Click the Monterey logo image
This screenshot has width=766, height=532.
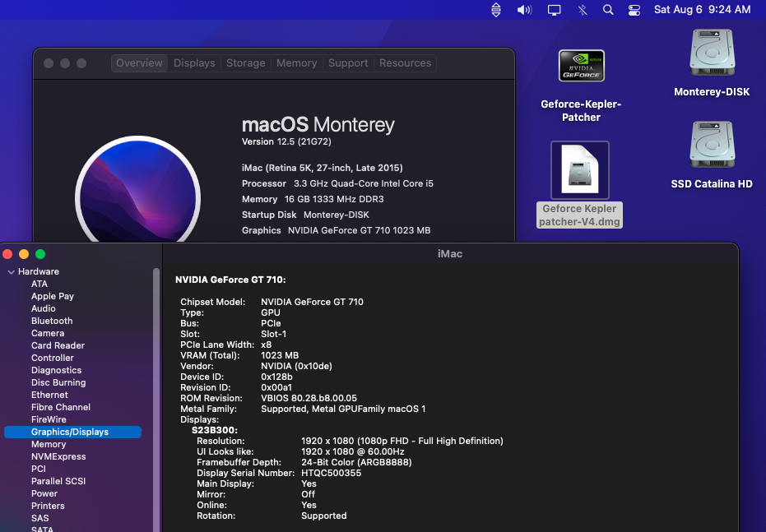click(x=137, y=190)
